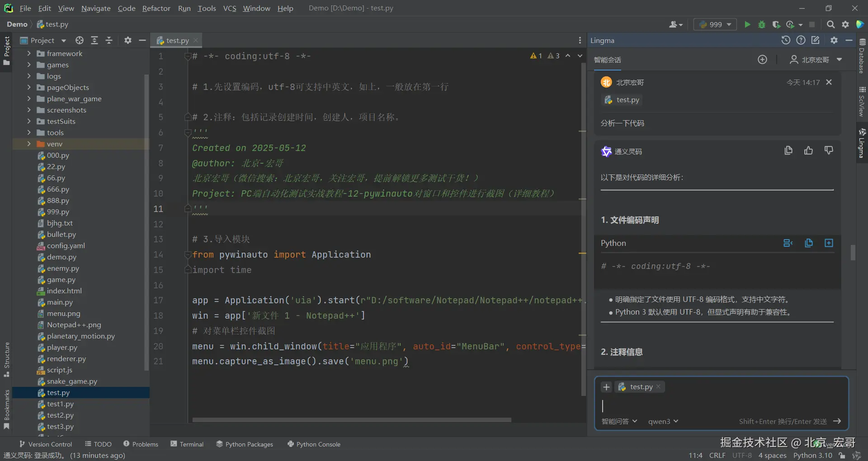
Task: Open Lingma panel settings gear
Action: tap(834, 40)
